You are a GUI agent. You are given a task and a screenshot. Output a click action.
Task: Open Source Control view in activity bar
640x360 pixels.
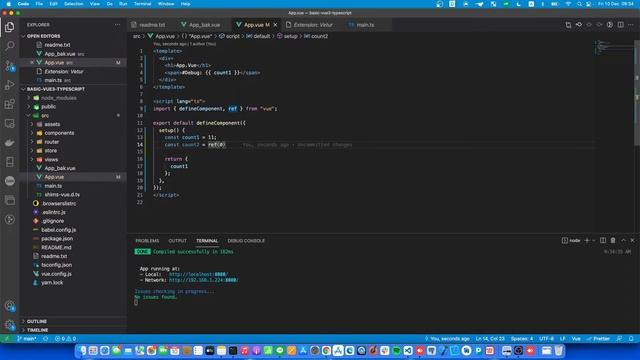tap(9, 65)
